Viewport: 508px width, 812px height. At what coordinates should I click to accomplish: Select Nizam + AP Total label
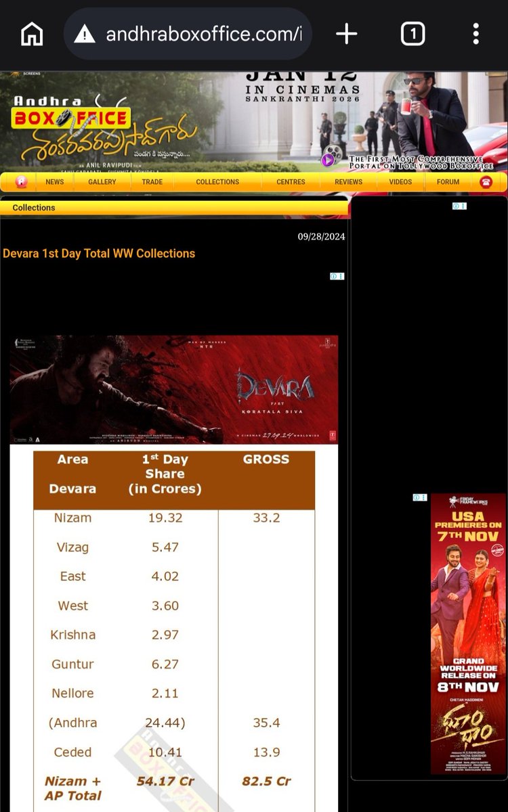(72, 788)
